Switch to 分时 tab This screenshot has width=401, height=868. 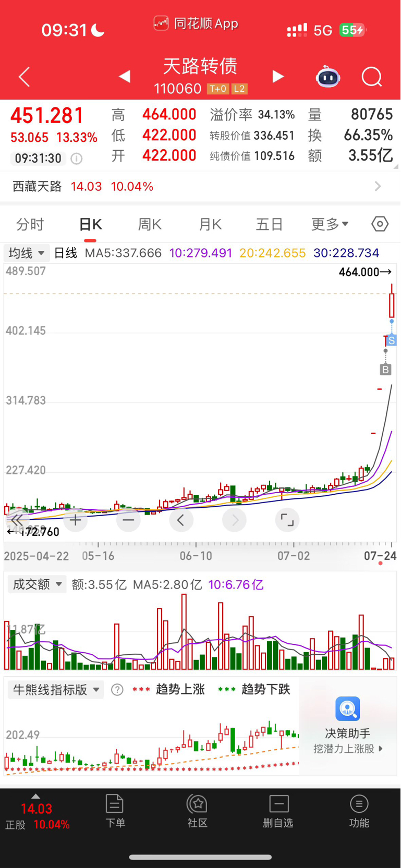point(30,225)
